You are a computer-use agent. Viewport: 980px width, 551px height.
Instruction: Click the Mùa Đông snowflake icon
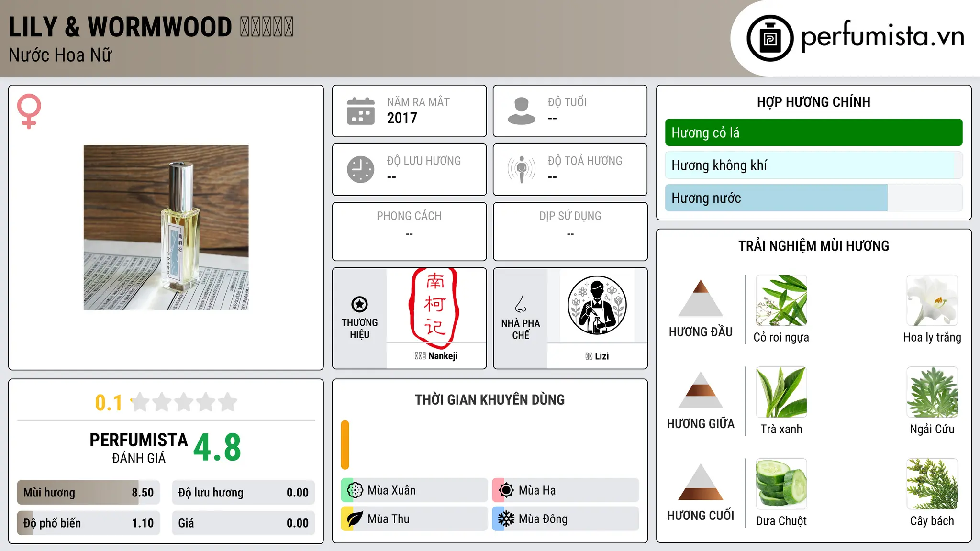tap(506, 519)
